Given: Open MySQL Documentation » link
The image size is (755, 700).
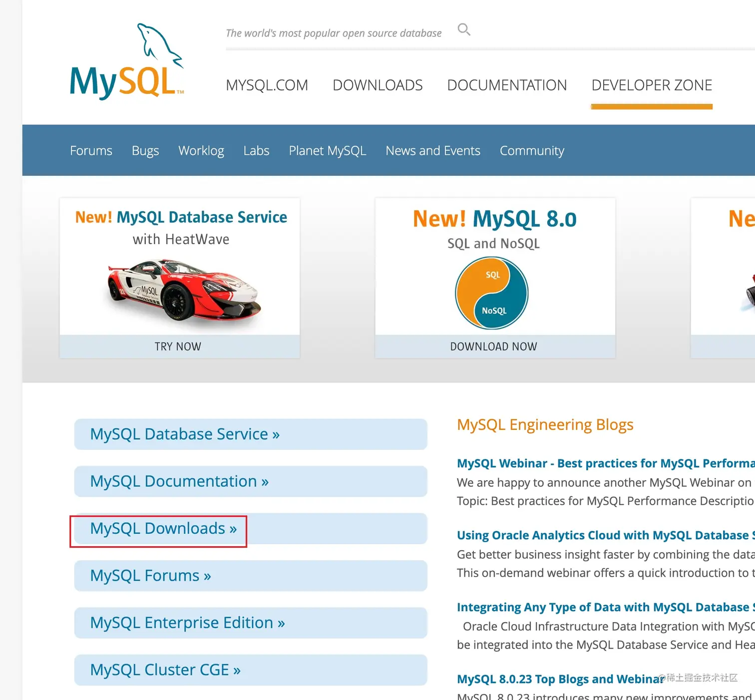Looking at the screenshot, I should coord(251,481).
